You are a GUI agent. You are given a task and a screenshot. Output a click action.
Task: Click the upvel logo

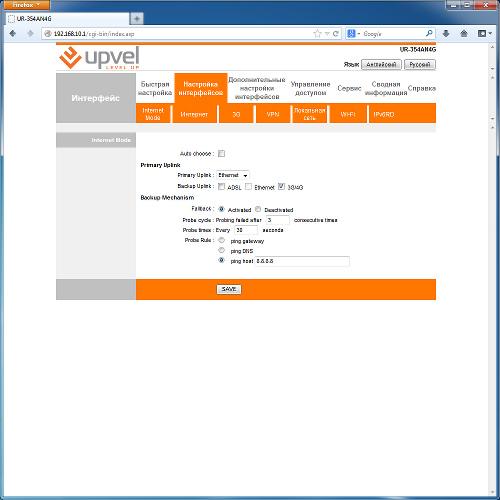(x=99, y=58)
